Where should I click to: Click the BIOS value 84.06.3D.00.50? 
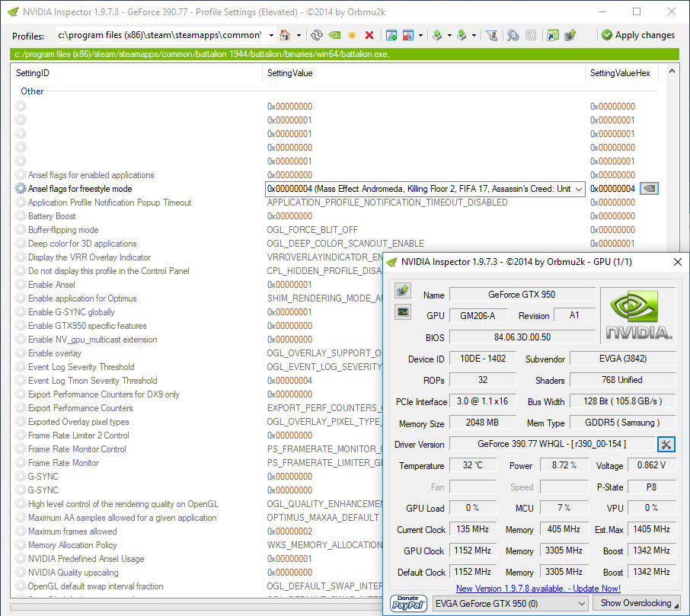[x=522, y=337]
